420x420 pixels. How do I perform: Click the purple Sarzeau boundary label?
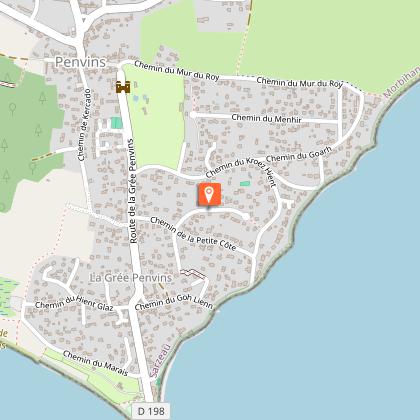(x=160, y=361)
